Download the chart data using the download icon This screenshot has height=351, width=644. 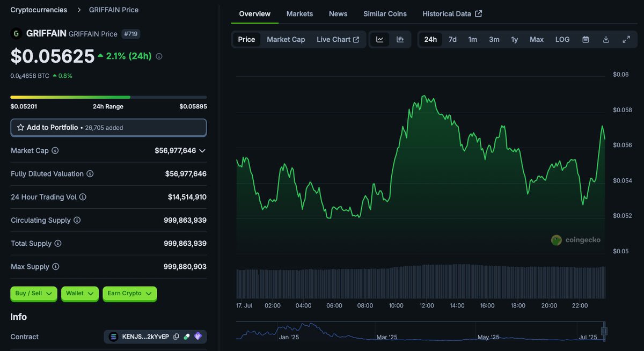606,39
